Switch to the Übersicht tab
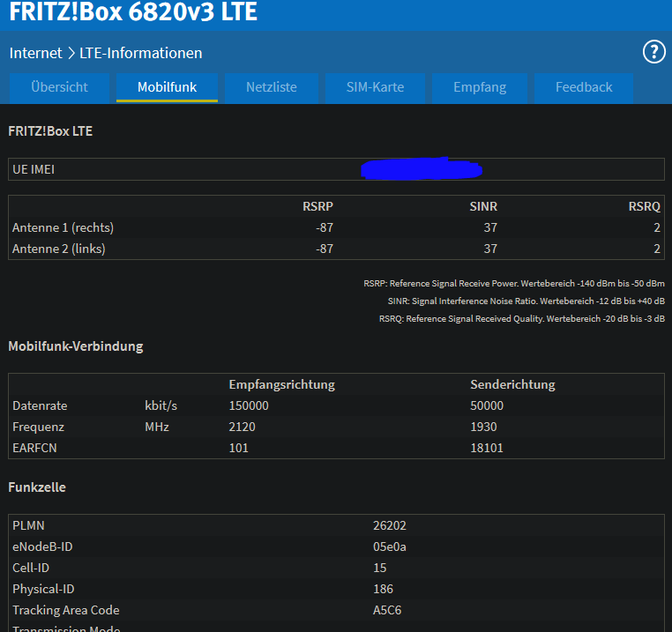Viewport: 672px width, 632px height. (x=59, y=87)
